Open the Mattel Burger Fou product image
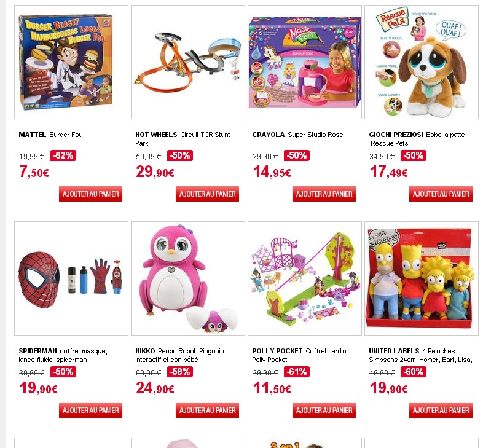The width and height of the screenshot is (483, 448). click(71, 62)
